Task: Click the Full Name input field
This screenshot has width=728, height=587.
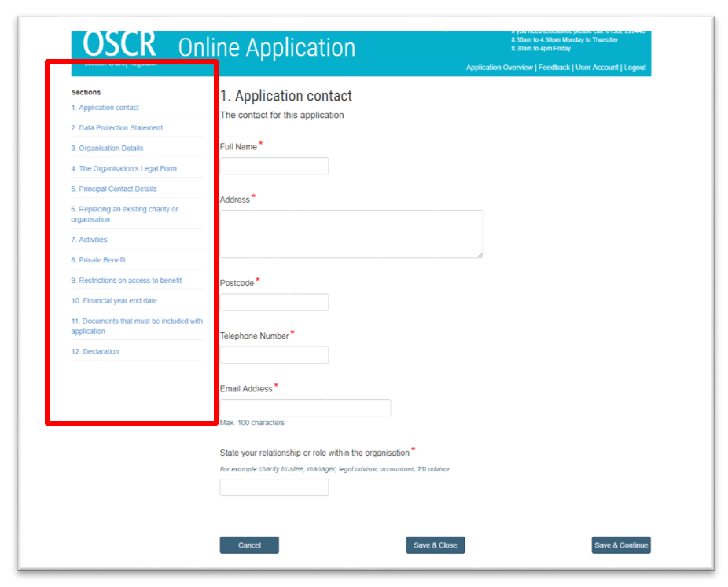Action: tap(274, 166)
